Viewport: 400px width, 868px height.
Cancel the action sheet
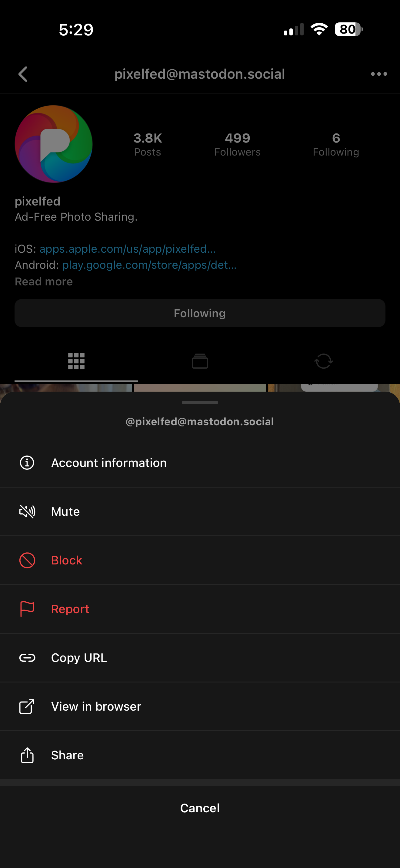pyautogui.click(x=200, y=808)
